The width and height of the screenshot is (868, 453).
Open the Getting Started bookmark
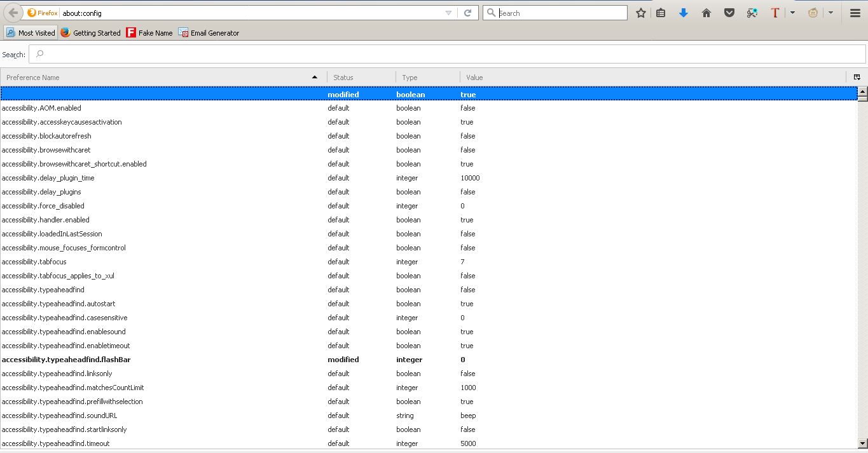(x=90, y=32)
